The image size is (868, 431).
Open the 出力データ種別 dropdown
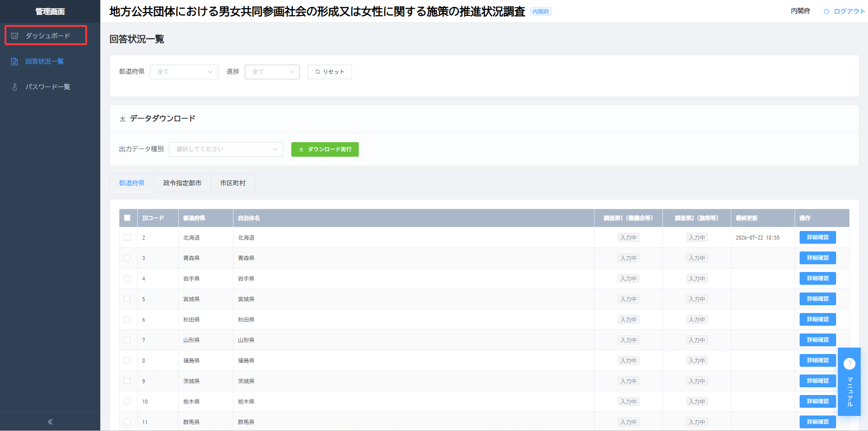pos(226,149)
